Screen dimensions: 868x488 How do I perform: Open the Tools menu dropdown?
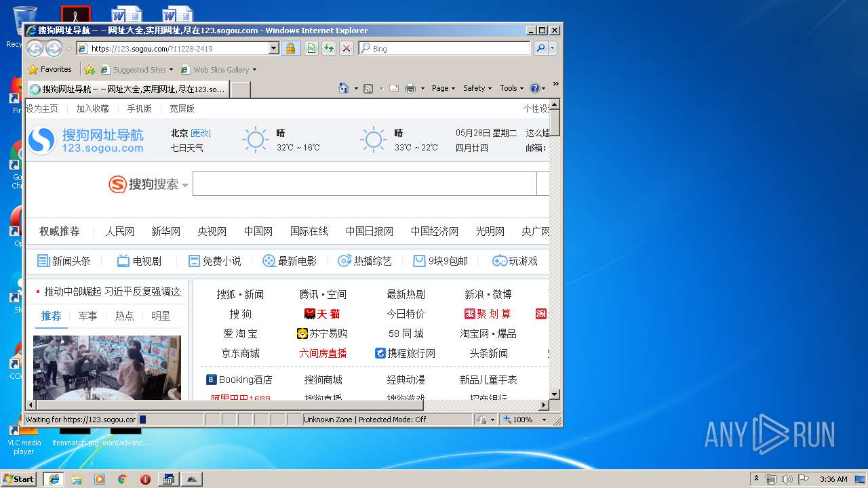512,88
